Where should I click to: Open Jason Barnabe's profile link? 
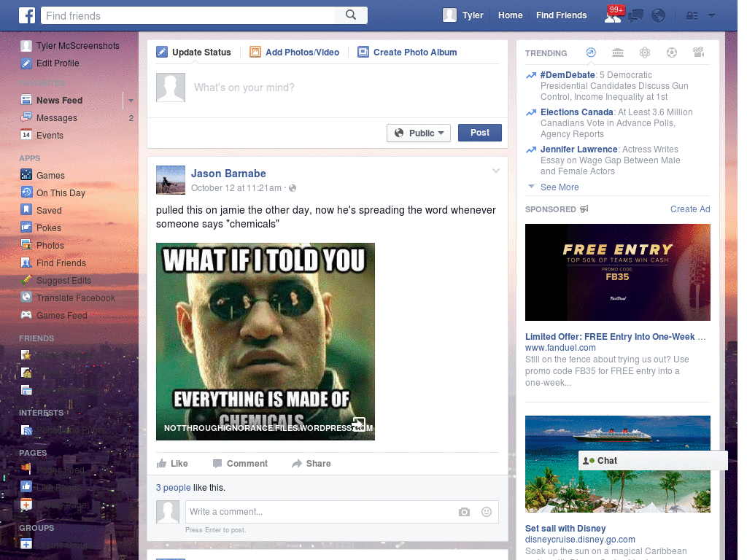[228, 174]
